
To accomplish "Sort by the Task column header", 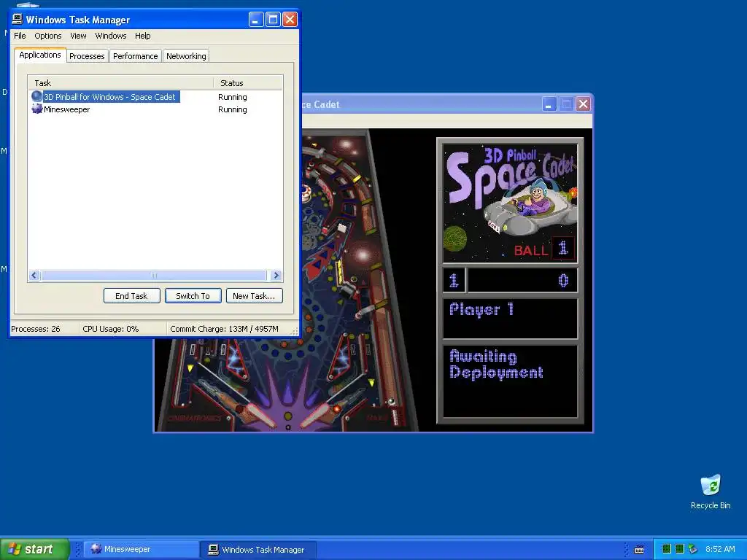I will tap(120, 83).
